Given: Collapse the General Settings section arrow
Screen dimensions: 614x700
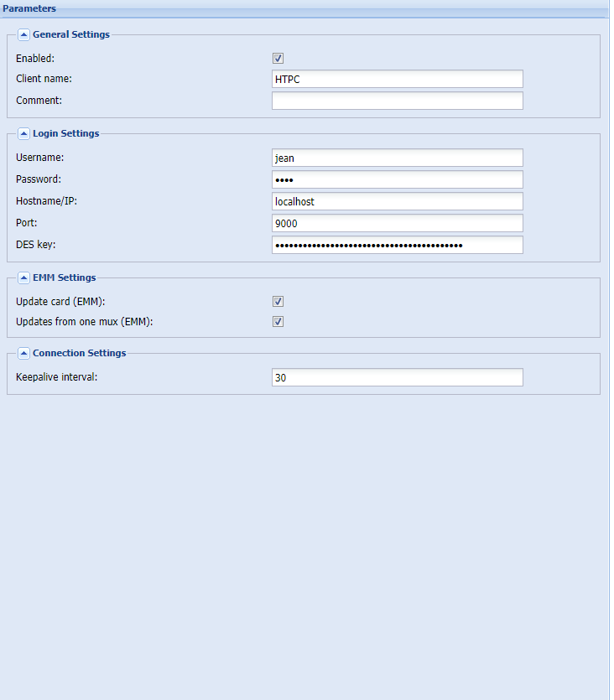Looking at the screenshot, I should pos(23,35).
